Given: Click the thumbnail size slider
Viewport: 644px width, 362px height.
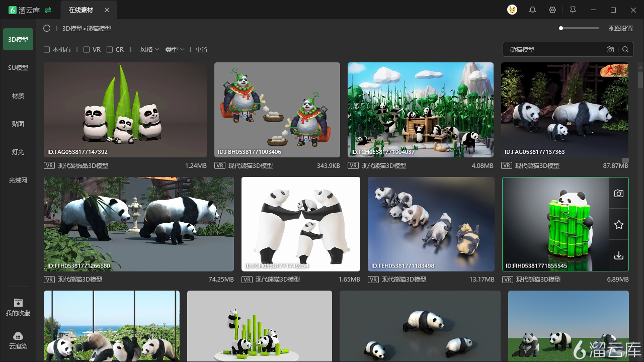Looking at the screenshot, I should (579, 28).
